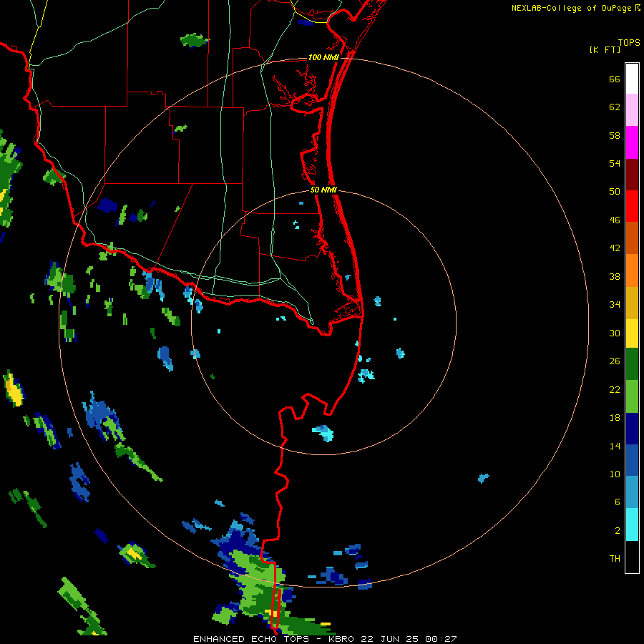Click the legend value "10"
This screenshot has width=644, height=644.
[x=615, y=474]
